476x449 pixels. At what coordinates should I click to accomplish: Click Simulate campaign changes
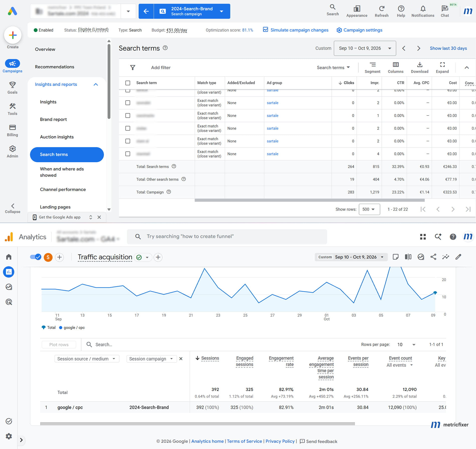pos(295,30)
